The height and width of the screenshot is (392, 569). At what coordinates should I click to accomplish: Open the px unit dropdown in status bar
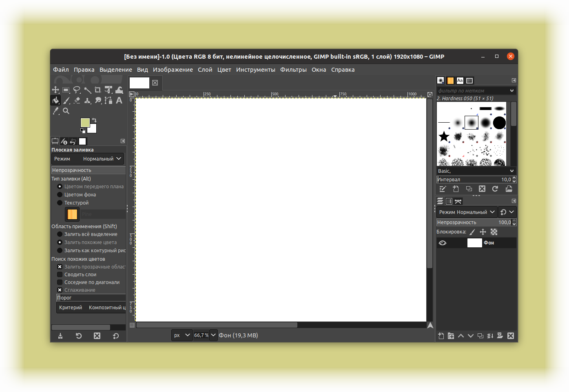(x=182, y=335)
